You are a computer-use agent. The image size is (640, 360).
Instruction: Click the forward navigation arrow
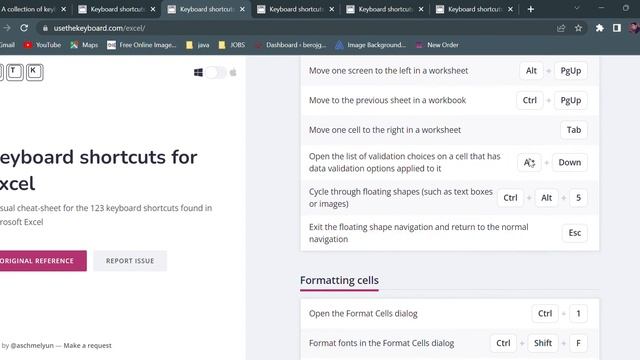7,28
